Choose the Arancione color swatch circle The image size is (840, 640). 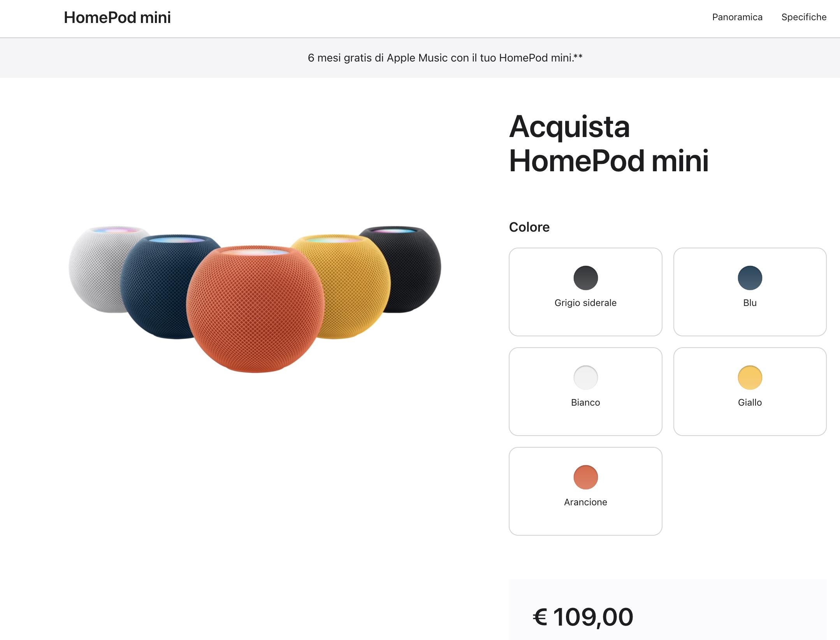585,477
